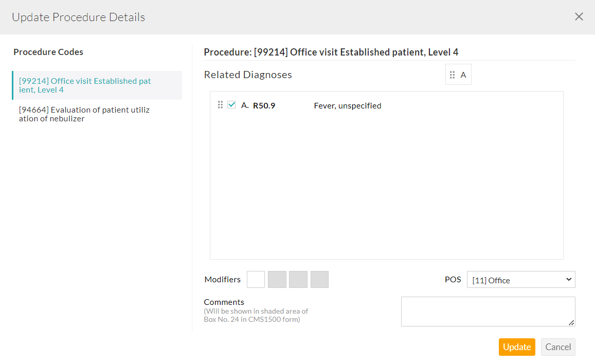The image size is (595, 364).
Task: Click the Procedure 99214 heading text
Action: click(331, 52)
